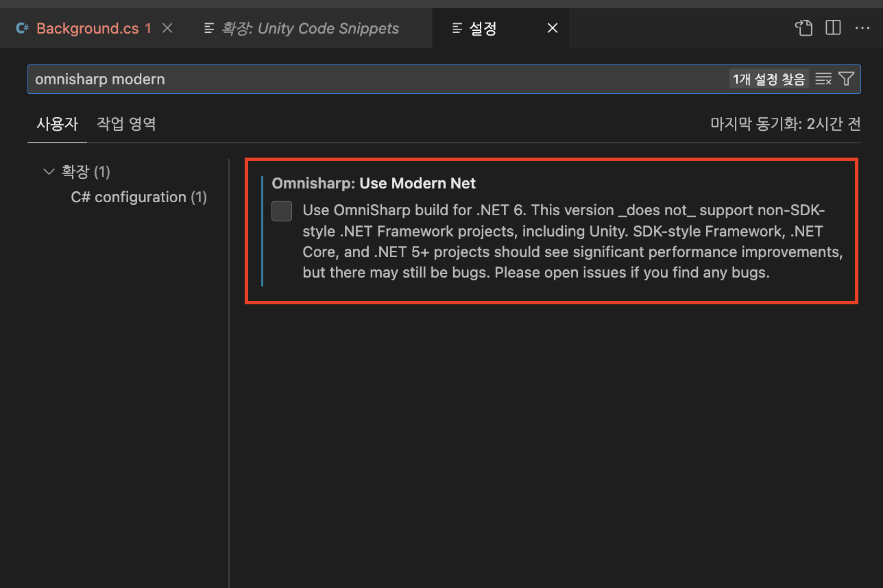Click the Use OmniSharp build description text

click(x=572, y=241)
